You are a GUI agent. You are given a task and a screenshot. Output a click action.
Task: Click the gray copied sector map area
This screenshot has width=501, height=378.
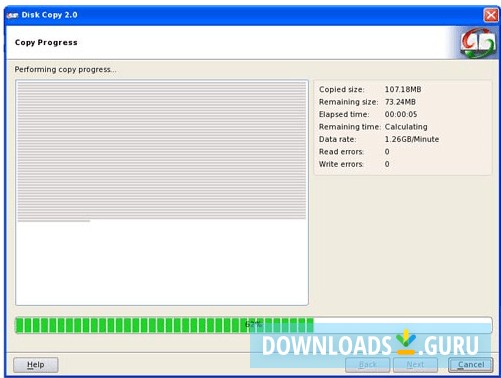[162, 151]
